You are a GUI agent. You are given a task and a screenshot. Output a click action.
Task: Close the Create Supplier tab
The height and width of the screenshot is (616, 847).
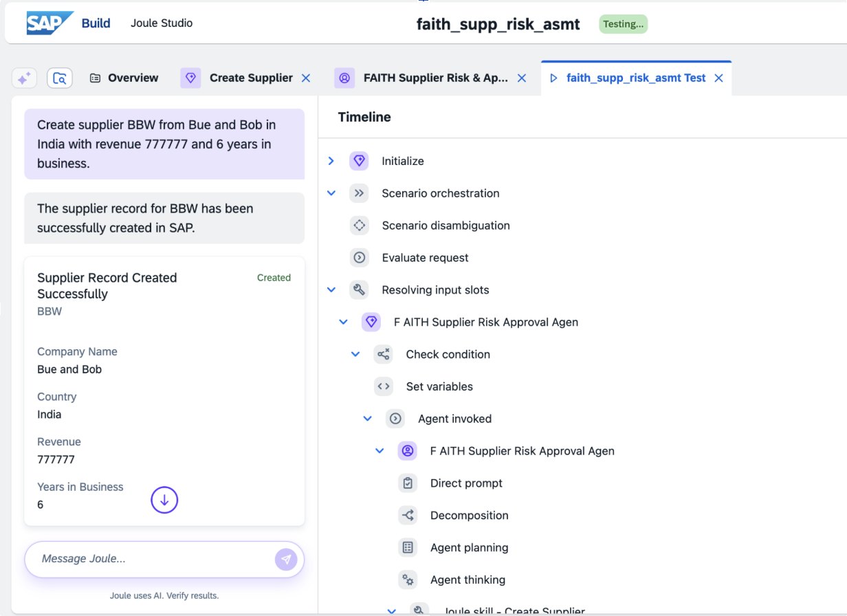[306, 78]
